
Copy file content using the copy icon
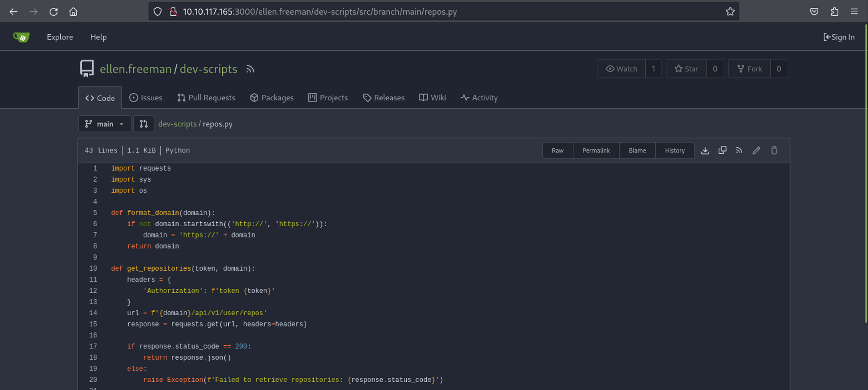click(722, 150)
